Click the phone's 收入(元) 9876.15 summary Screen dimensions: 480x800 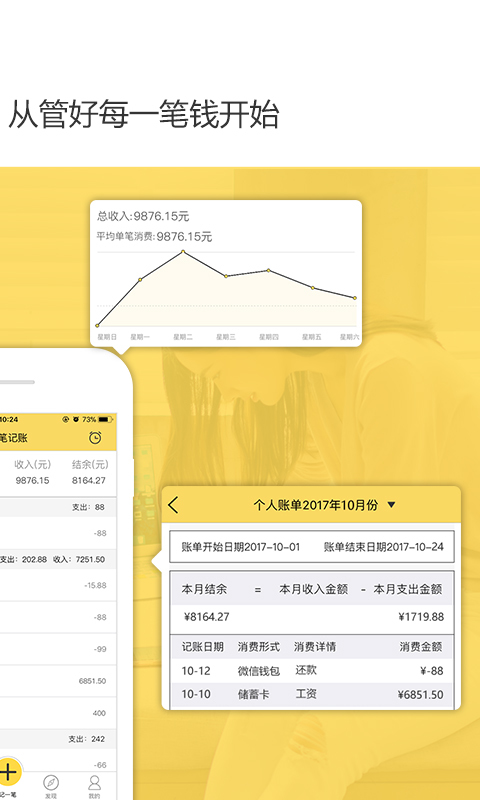[33, 472]
